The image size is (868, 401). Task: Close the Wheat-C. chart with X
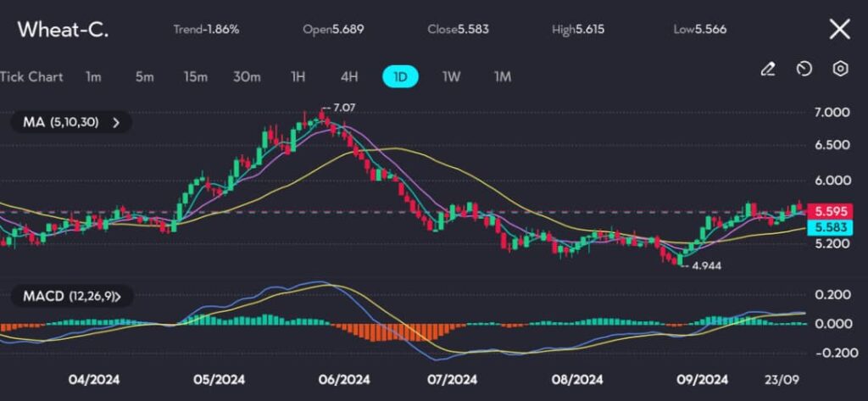coord(839,30)
